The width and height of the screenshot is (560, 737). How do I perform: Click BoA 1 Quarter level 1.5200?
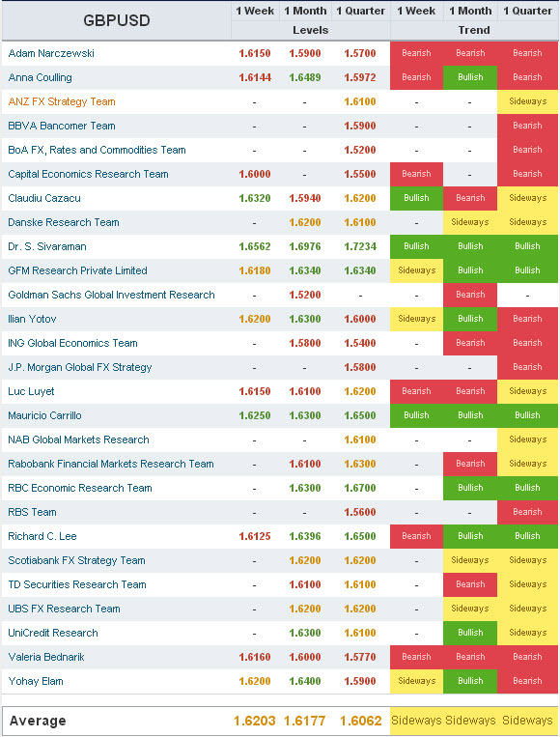[x=360, y=150]
